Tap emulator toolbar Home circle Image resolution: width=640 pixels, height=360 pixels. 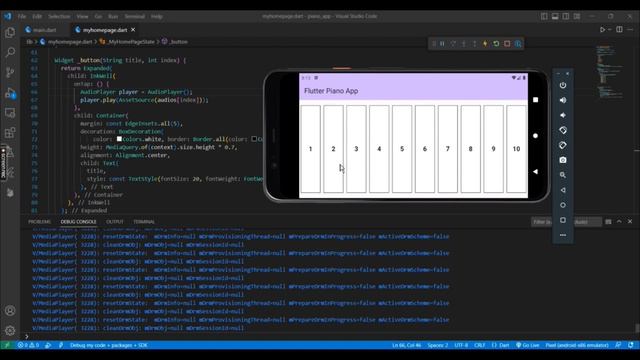[563, 205]
